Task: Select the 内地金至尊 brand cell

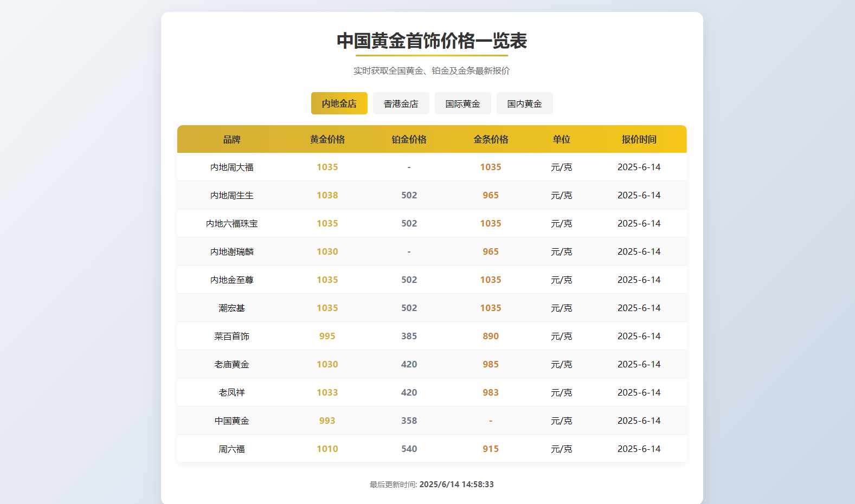Action: pyautogui.click(x=232, y=280)
